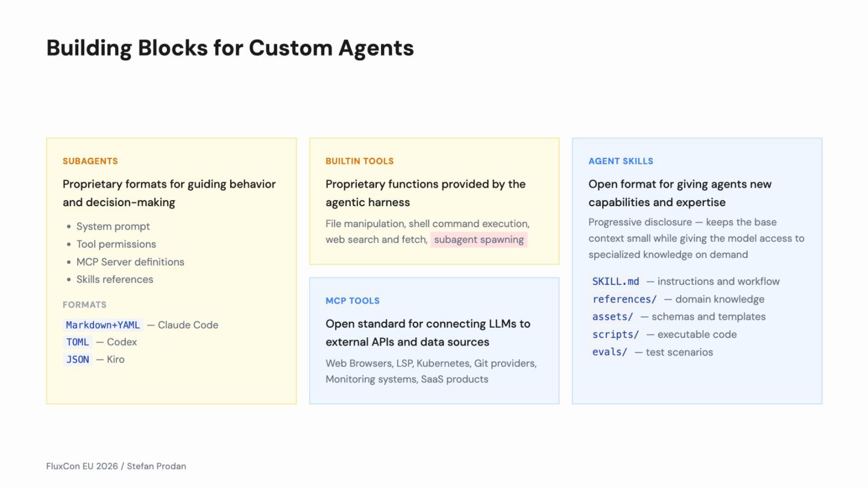Select the assets/ folder label
868x488 pixels.
click(x=612, y=317)
